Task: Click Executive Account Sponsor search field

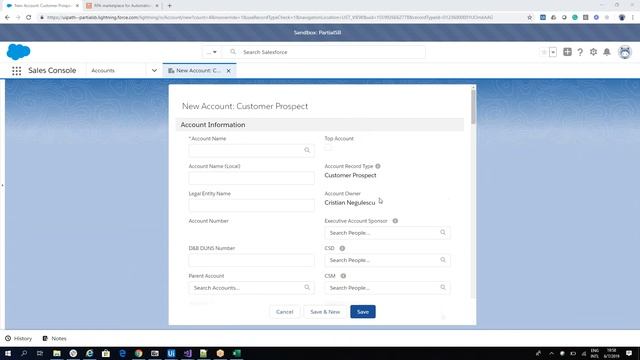Action: pos(387,233)
